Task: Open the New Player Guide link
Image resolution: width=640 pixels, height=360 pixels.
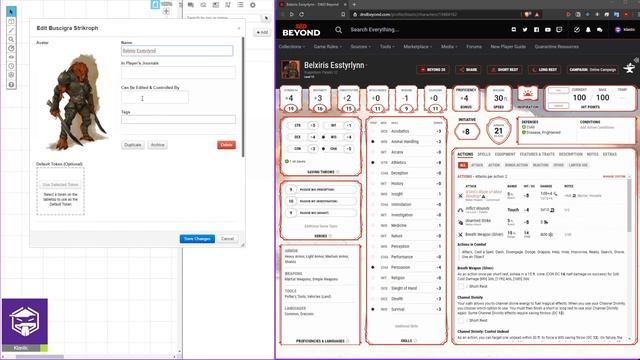Action: (508, 47)
